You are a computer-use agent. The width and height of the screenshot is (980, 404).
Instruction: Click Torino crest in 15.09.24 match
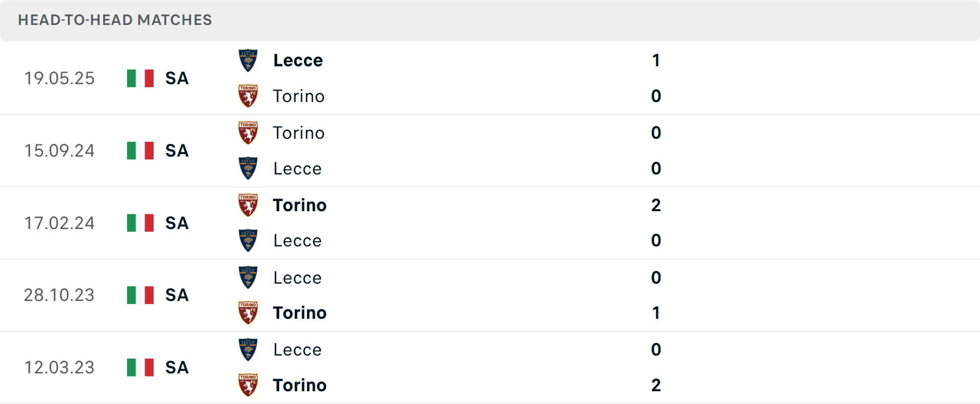click(x=248, y=133)
